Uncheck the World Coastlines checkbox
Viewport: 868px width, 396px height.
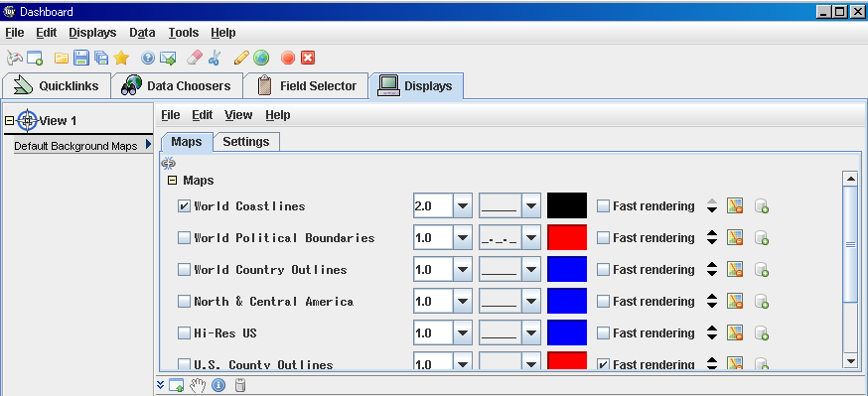tap(184, 206)
